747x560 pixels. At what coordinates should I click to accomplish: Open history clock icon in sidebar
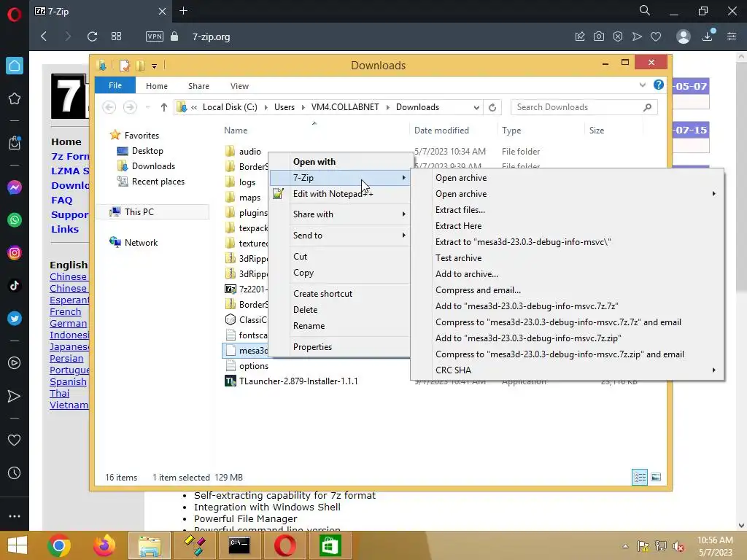(x=15, y=472)
